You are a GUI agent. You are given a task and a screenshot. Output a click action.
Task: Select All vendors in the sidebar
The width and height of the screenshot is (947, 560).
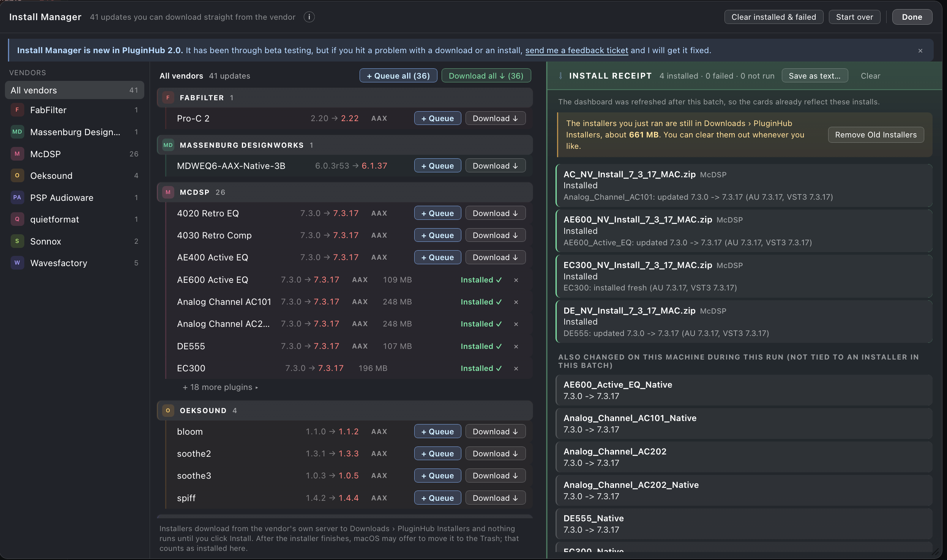(x=74, y=90)
